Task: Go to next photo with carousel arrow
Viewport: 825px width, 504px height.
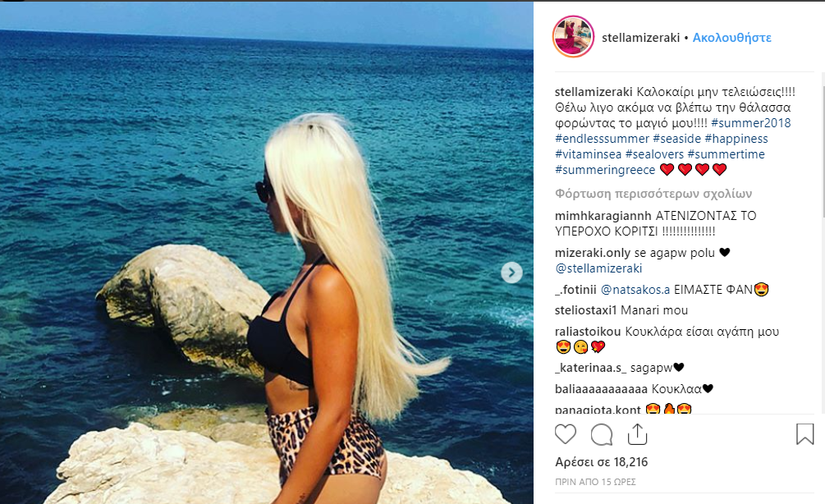Action: [x=511, y=273]
